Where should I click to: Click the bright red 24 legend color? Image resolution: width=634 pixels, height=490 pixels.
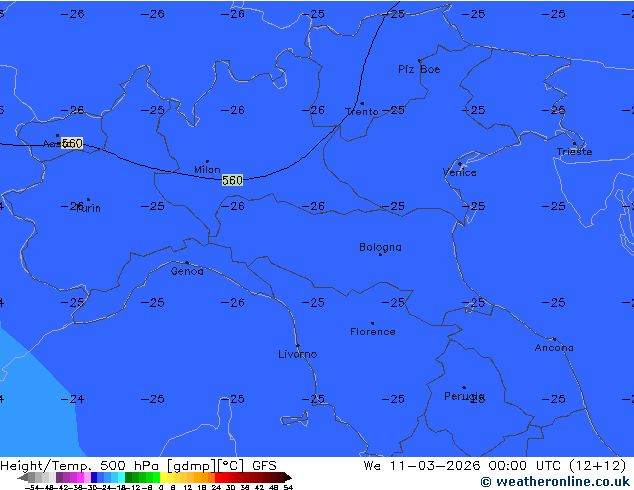218,477
